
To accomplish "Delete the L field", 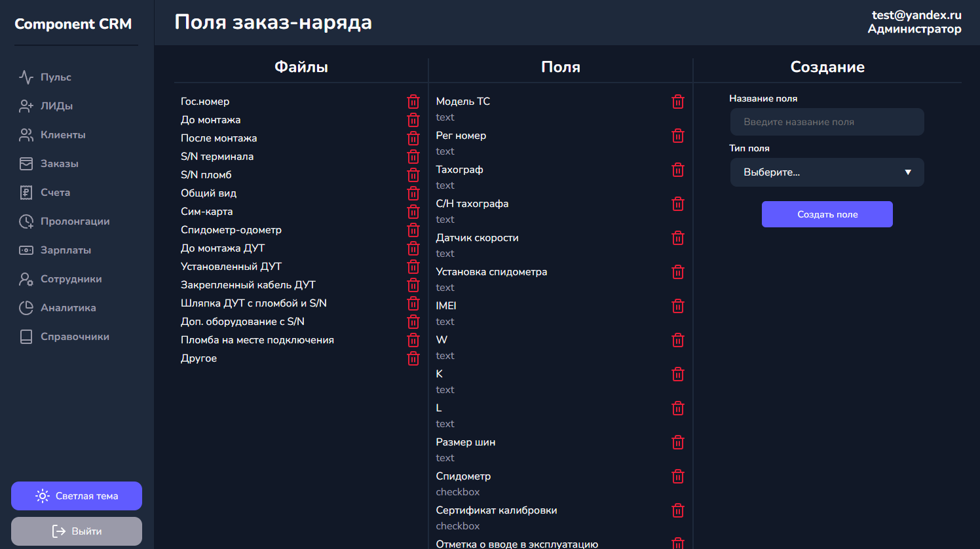I will (678, 408).
